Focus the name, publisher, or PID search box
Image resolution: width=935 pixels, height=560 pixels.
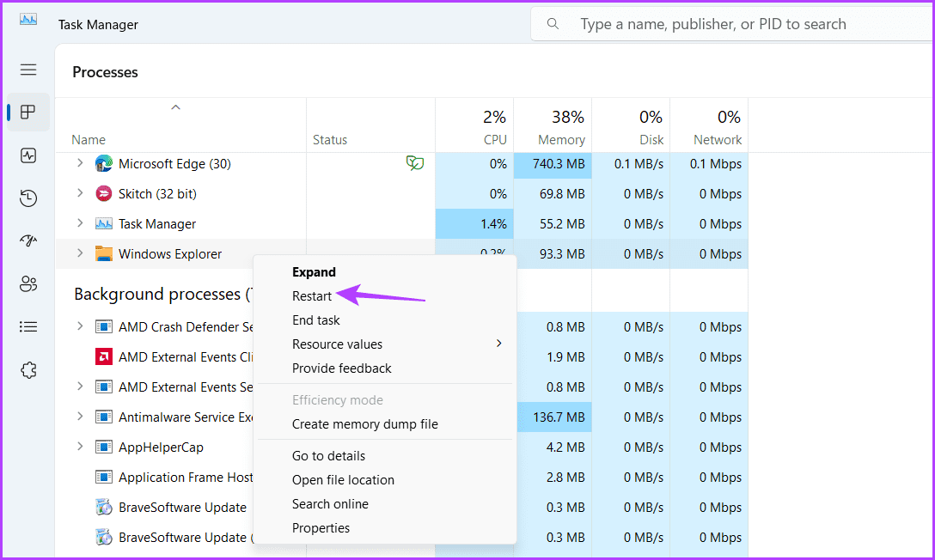pyautogui.click(x=733, y=24)
